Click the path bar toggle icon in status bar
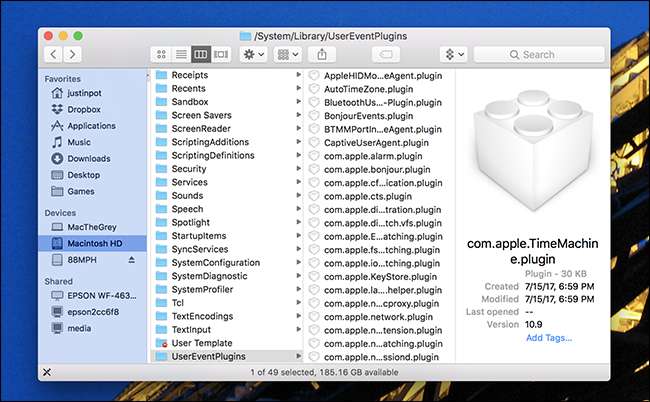 pyautogui.click(x=47, y=372)
